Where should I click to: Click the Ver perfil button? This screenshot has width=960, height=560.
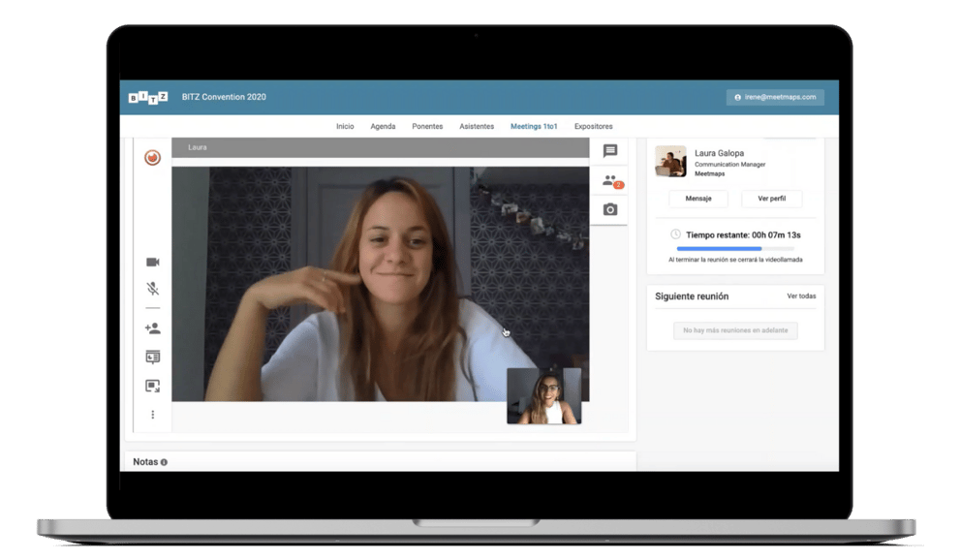[771, 199]
